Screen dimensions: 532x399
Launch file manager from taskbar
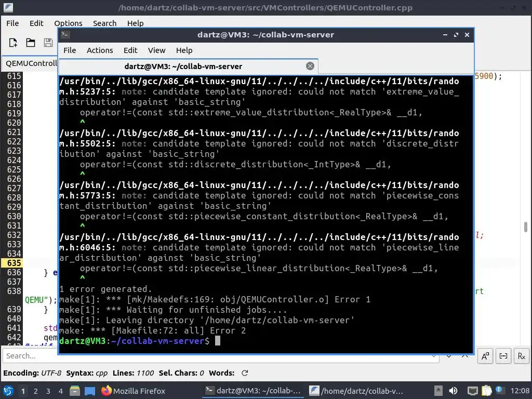click(75, 391)
